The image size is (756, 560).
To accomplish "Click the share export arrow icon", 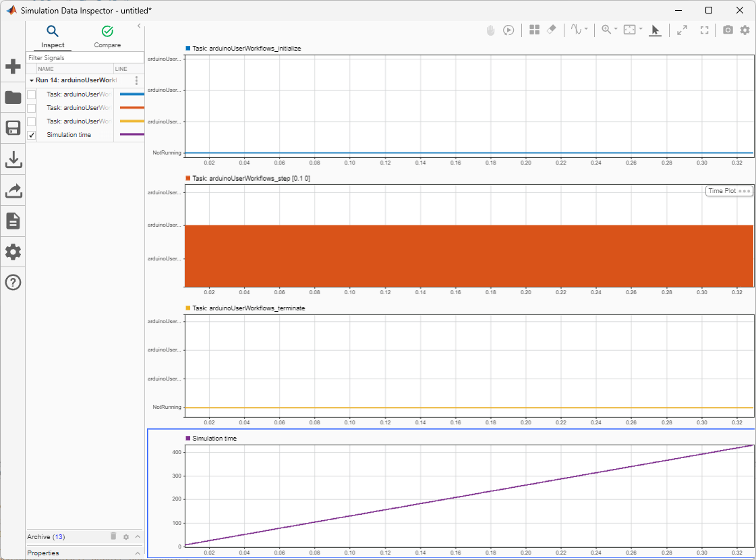I will point(13,191).
